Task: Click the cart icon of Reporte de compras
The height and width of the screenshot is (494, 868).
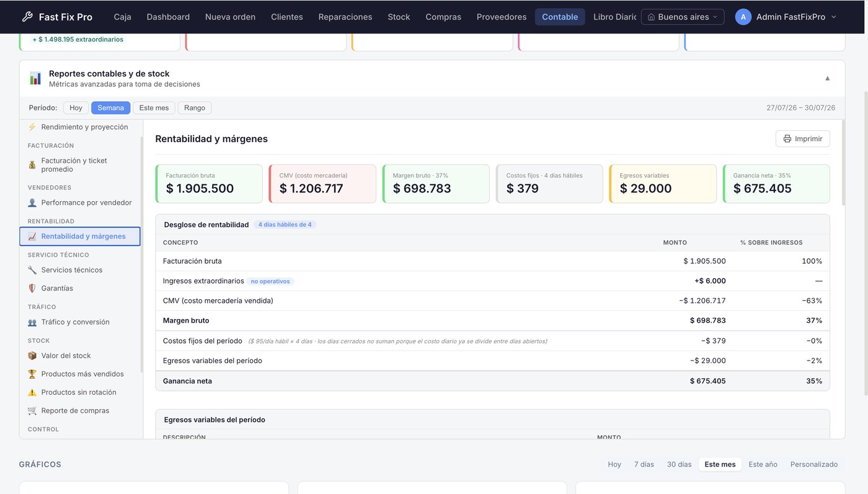Action: pos(32,410)
